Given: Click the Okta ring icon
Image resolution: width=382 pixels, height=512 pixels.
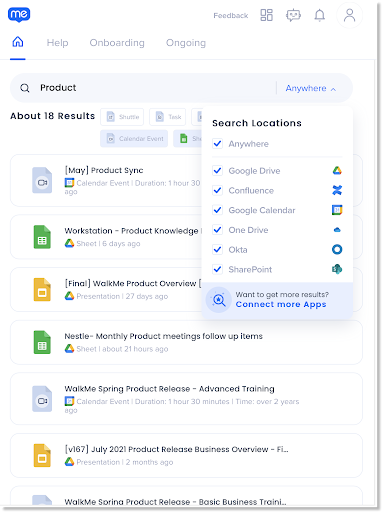Looking at the screenshot, I should (337, 249).
